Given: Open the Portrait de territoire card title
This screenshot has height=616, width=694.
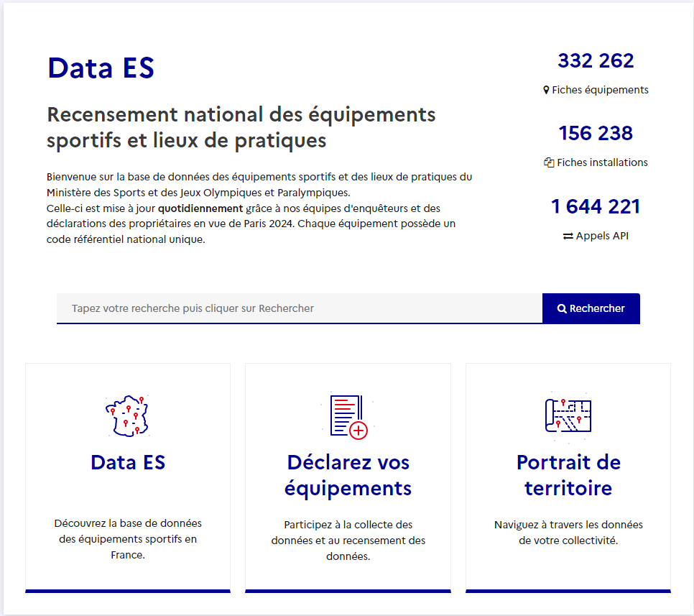Looking at the screenshot, I should point(568,475).
